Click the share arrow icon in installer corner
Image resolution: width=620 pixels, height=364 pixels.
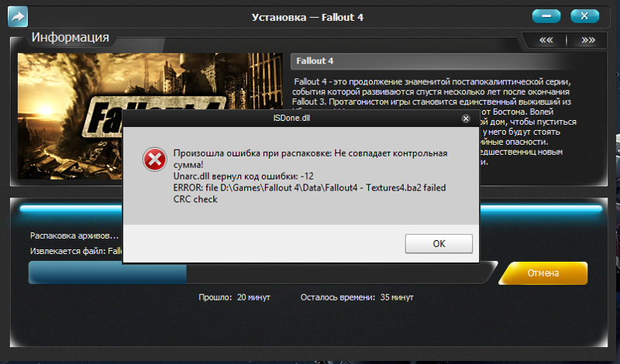pyautogui.click(x=18, y=16)
